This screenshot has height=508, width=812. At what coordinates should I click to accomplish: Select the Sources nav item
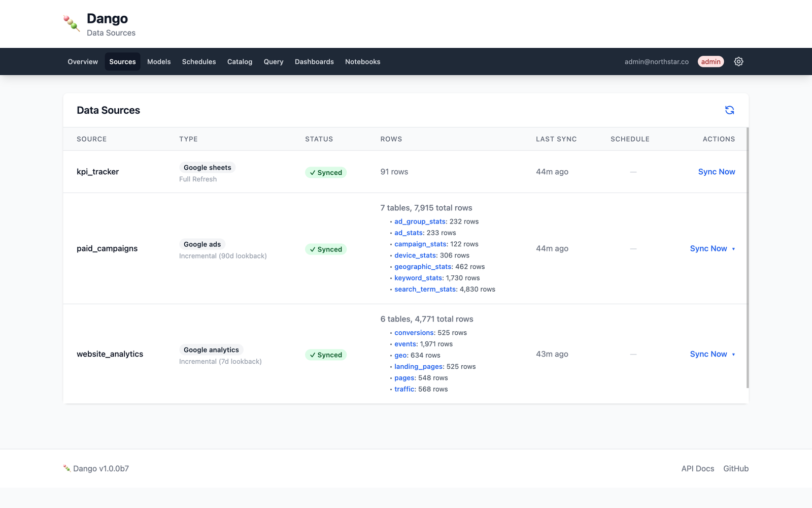122,61
